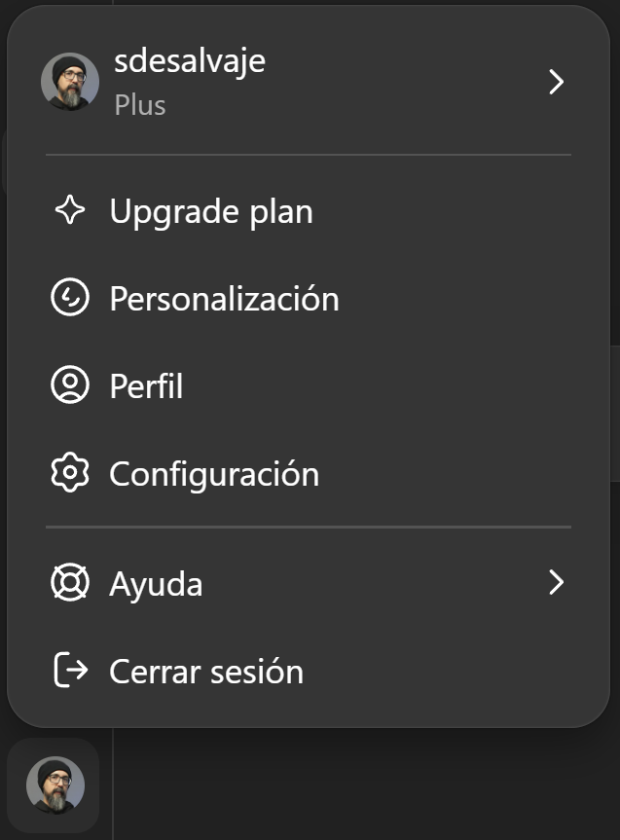Choose Cerrar sesión to log out
The width and height of the screenshot is (620, 840).
[309, 671]
